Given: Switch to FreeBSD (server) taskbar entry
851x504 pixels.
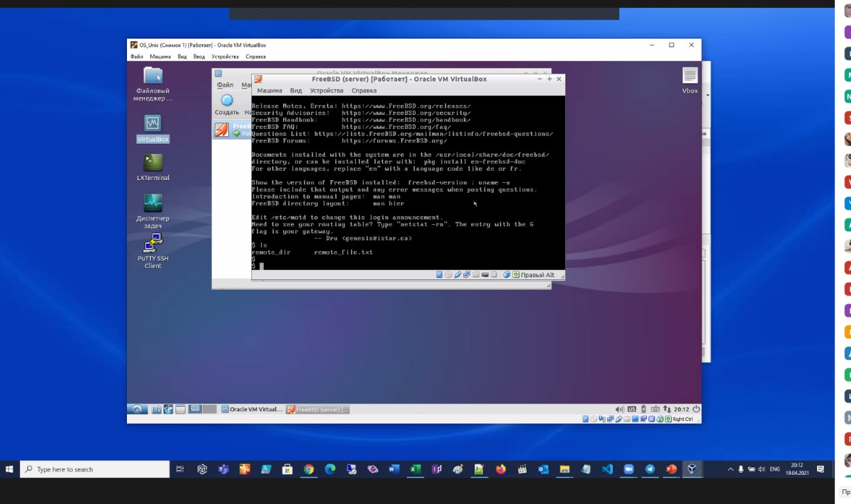Looking at the screenshot, I should click(x=318, y=409).
